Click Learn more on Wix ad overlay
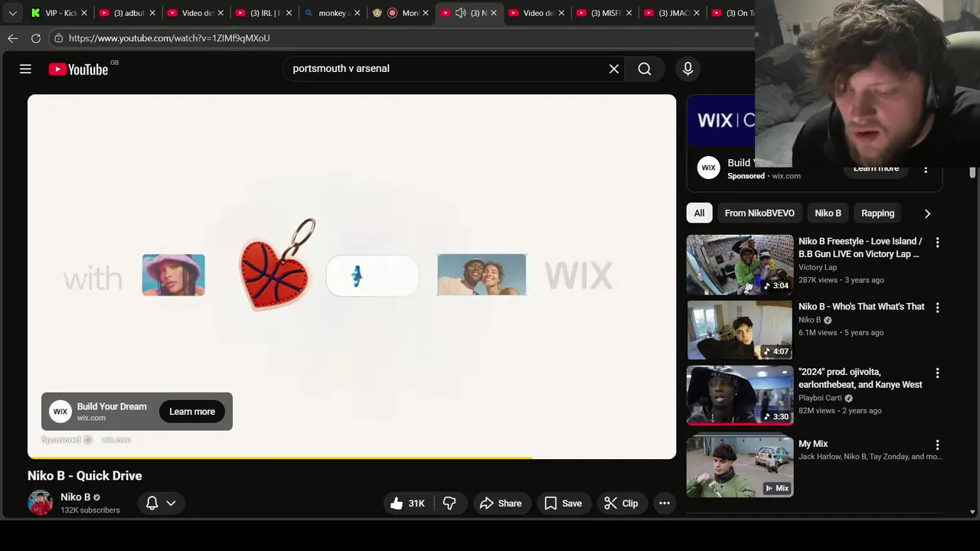 [192, 412]
